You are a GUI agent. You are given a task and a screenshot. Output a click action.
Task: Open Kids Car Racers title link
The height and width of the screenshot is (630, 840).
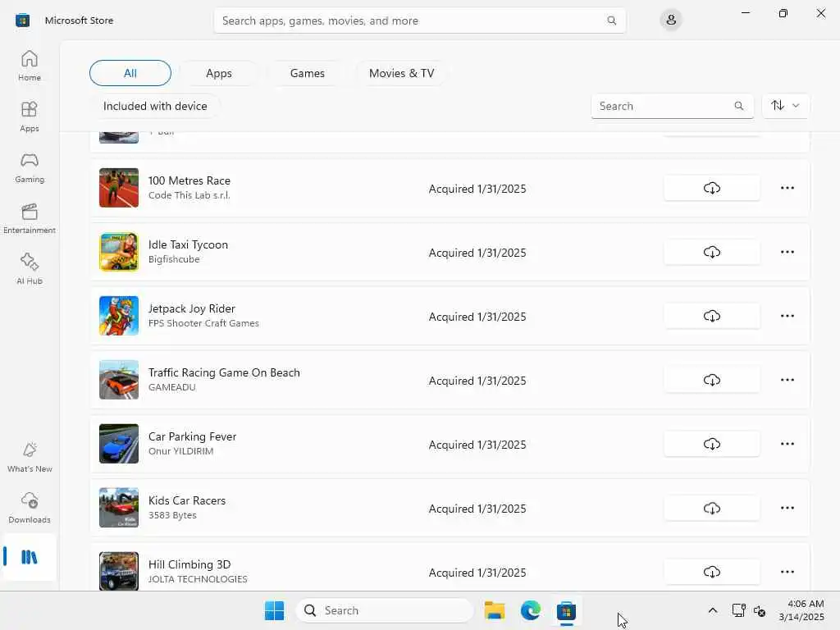point(187,500)
